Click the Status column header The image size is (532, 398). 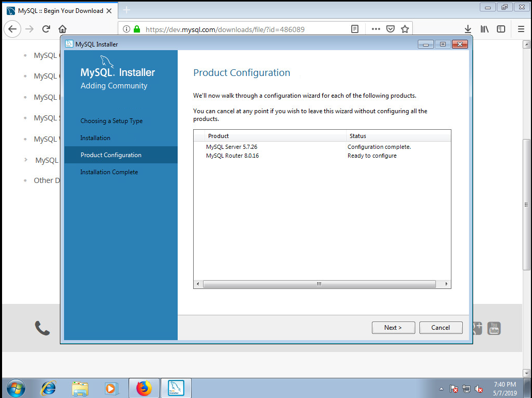[x=398, y=136]
